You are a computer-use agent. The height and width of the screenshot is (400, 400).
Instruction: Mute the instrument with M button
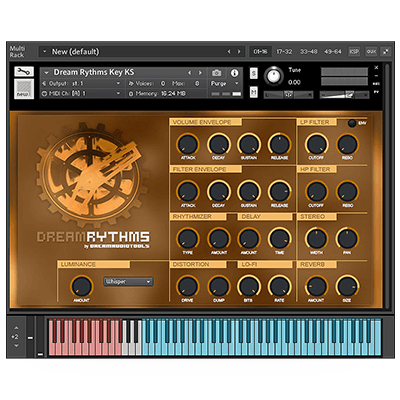tap(254, 92)
